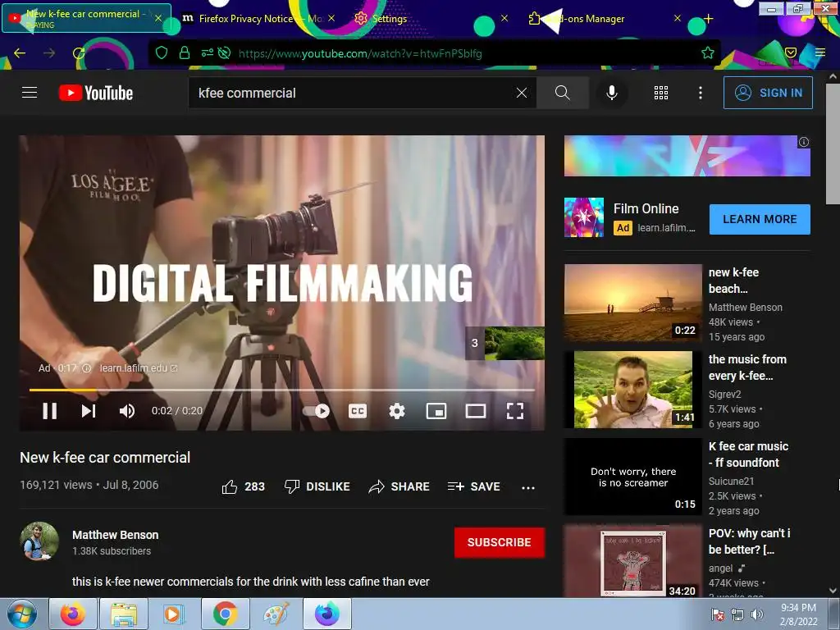Enable miniplayer mode
This screenshot has width=840, height=630.
436,411
